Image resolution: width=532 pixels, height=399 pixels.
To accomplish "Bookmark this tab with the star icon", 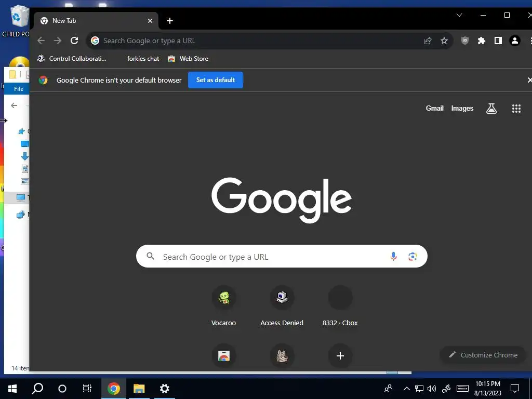I will [x=444, y=41].
